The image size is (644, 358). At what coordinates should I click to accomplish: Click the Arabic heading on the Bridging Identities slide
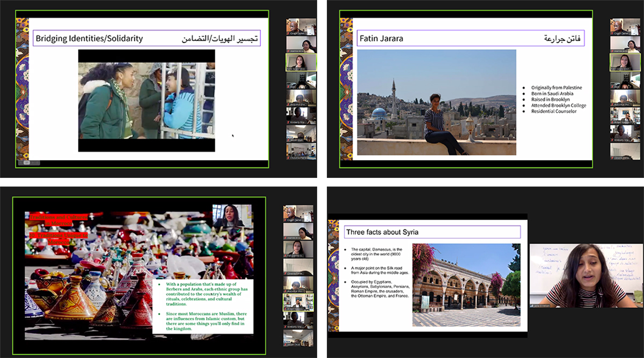220,39
